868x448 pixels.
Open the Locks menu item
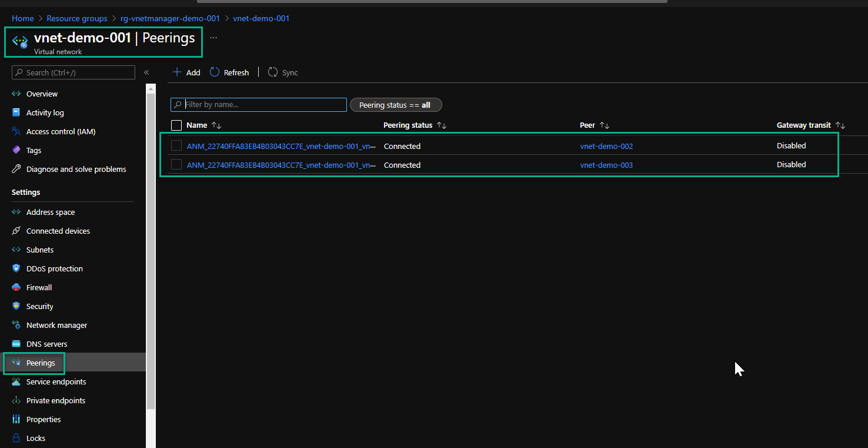(36, 438)
